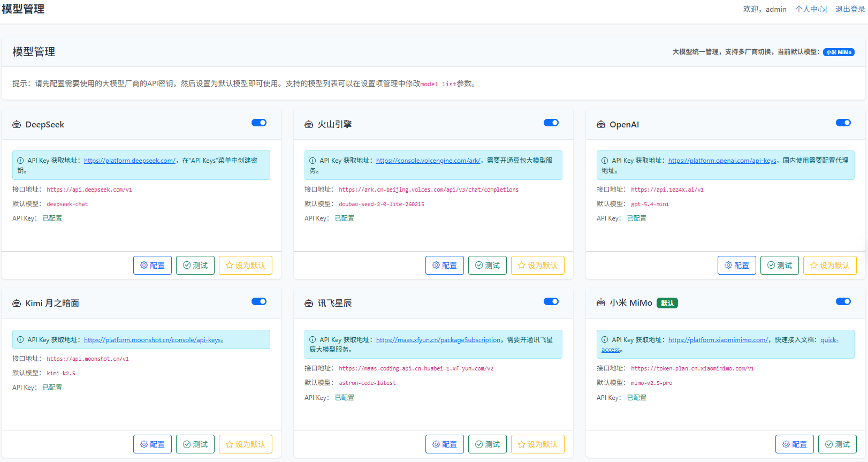Screen dimensions: 868x462
Task: Run 测试 for 讯飞星辰
Action: [488, 444]
